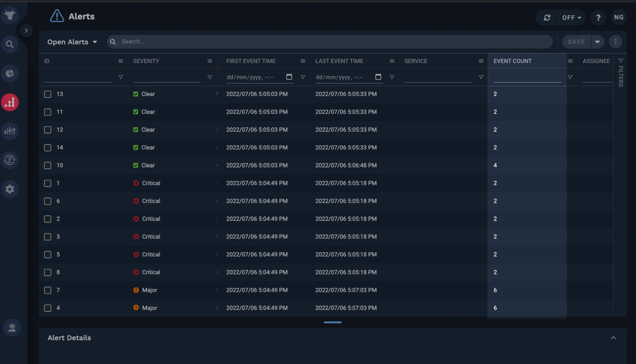Open the circular arrows face sidebar icon

tap(10, 160)
